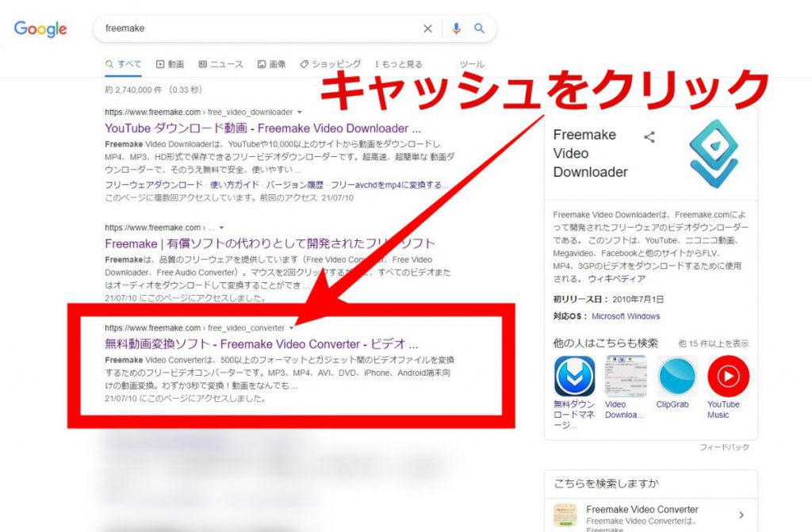Expand the arrow beside the second result's URL

click(222, 228)
